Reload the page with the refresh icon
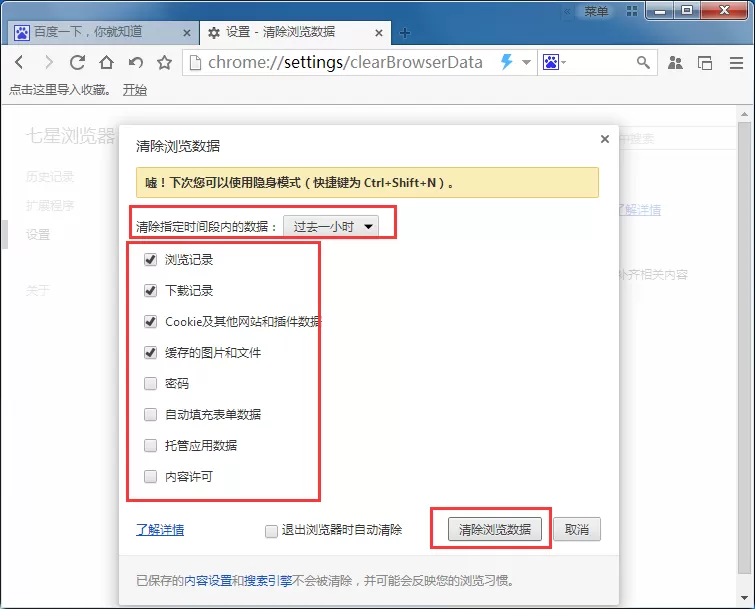Screen dimensions: 755x609 coord(78,62)
